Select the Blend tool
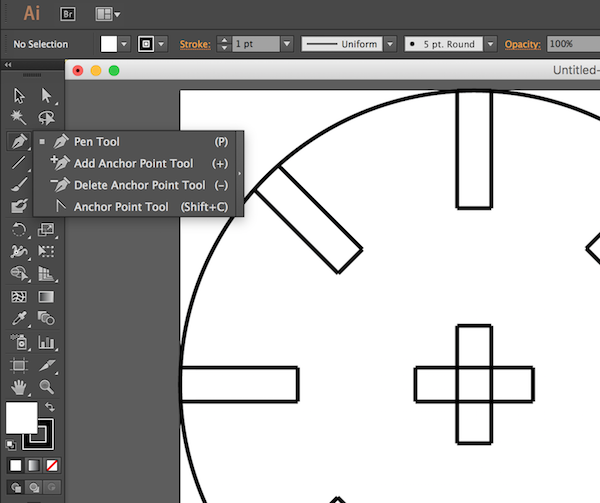 coord(46,318)
